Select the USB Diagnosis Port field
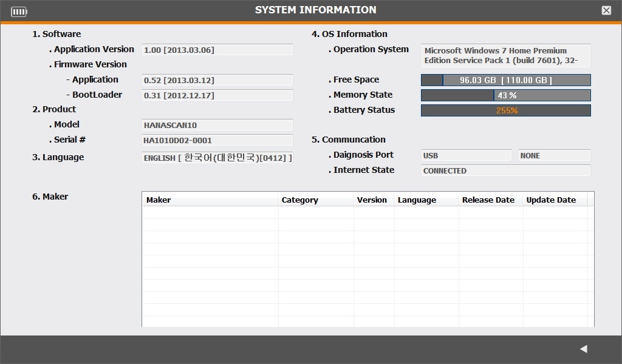The height and width of the screenshot is (364, 622). [x=466, y=155]
